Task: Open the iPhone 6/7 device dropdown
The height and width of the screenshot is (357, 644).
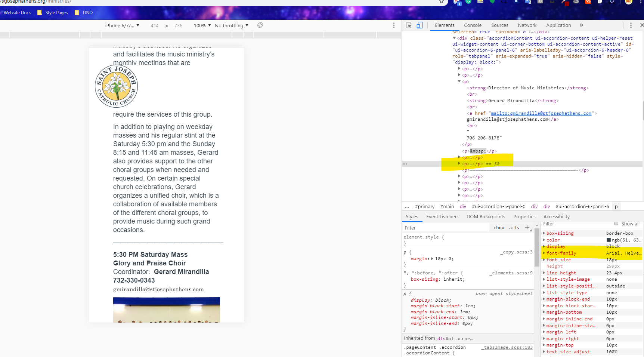Action: (x=122, y=25)
